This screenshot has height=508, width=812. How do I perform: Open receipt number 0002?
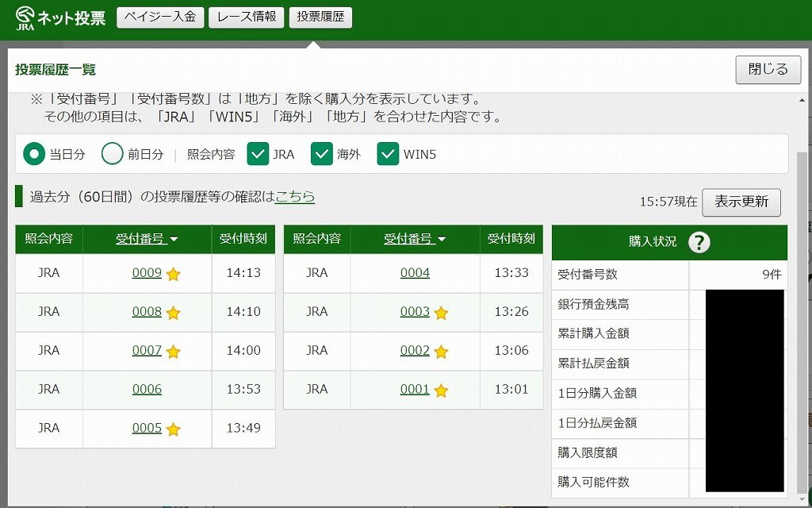(x=415, y=350)
